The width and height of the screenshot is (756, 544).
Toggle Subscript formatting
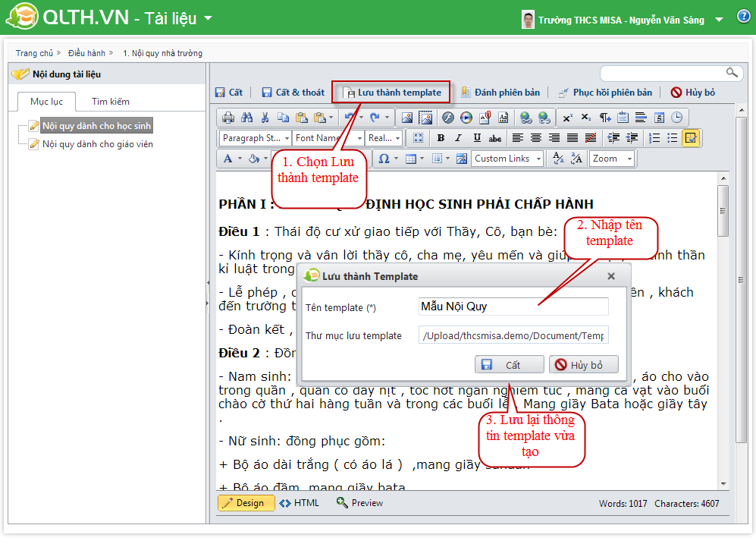(x=586, y=117)
